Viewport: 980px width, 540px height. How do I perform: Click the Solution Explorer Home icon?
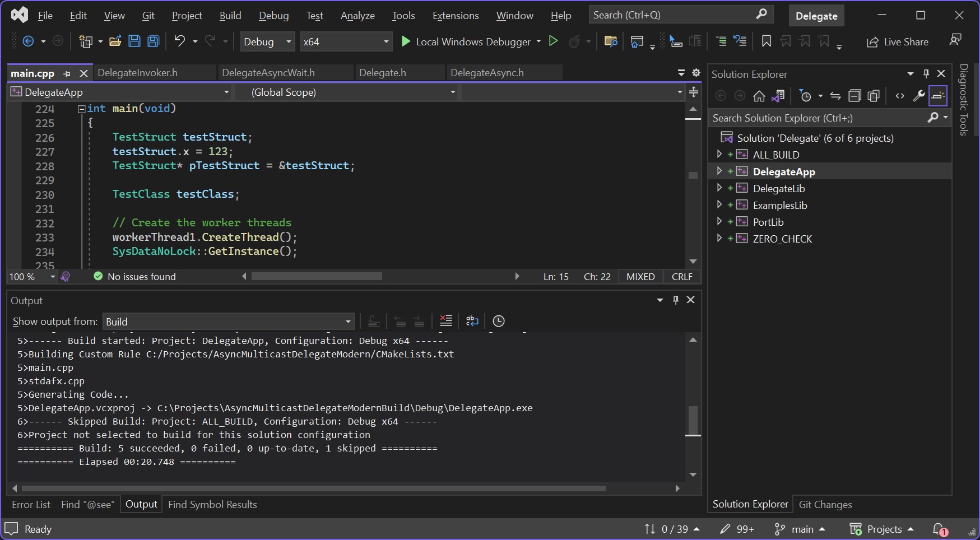click(759, 96)
